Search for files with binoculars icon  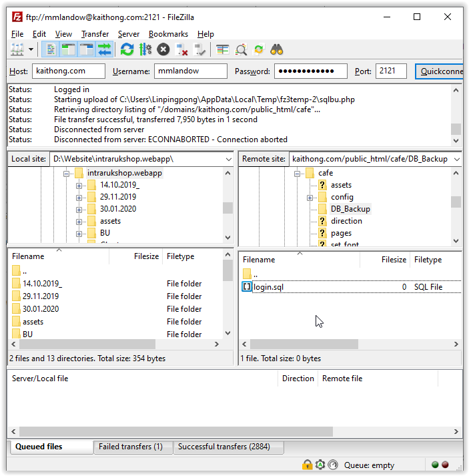tap(277, 49)
